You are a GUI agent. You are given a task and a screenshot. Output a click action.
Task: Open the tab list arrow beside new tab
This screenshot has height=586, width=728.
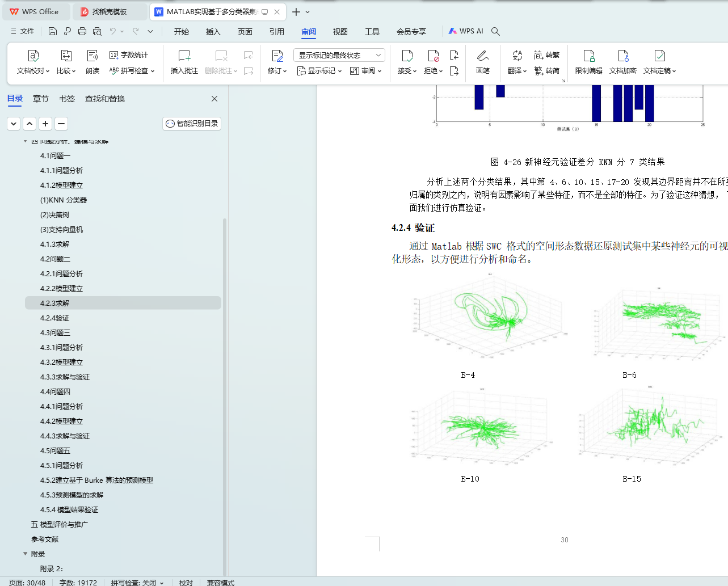coord(308,12)
